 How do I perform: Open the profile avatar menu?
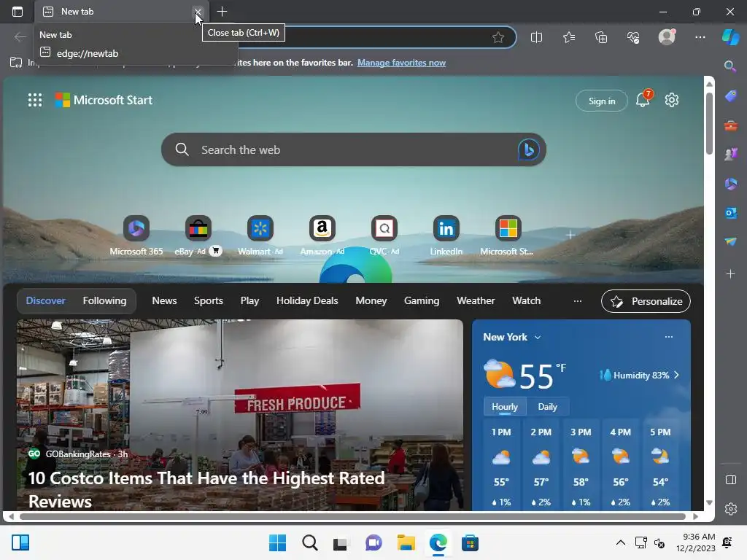pyautogui.click(x=667, y=36)
